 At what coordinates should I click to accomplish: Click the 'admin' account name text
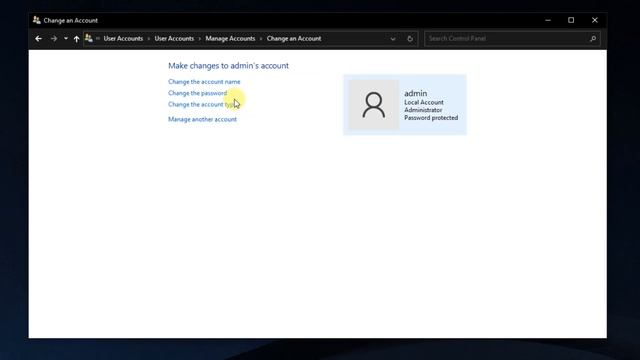click(416, 93)
